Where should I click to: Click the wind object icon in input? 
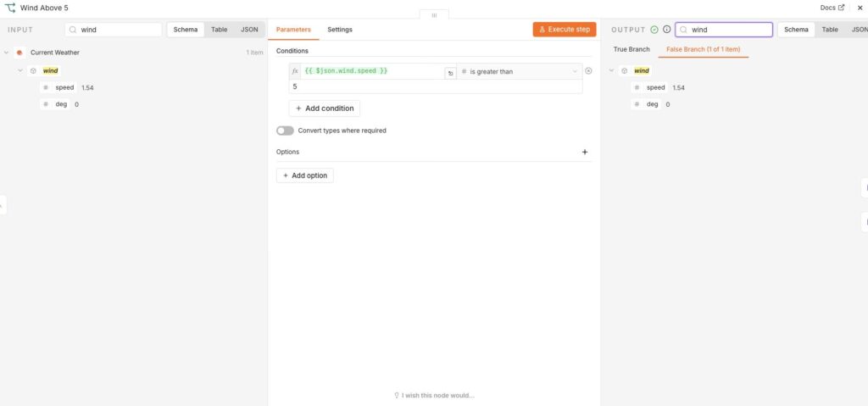pos(33,71)
